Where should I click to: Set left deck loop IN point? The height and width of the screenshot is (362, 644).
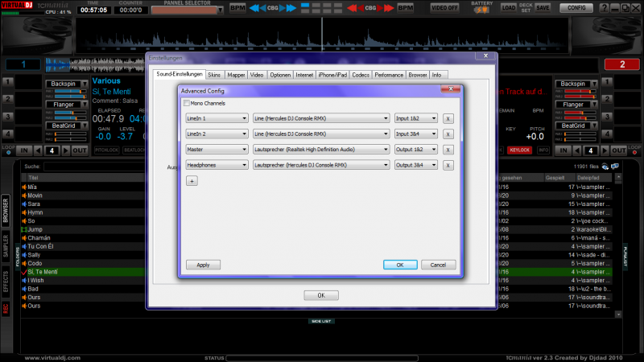(x=24, y=150)
